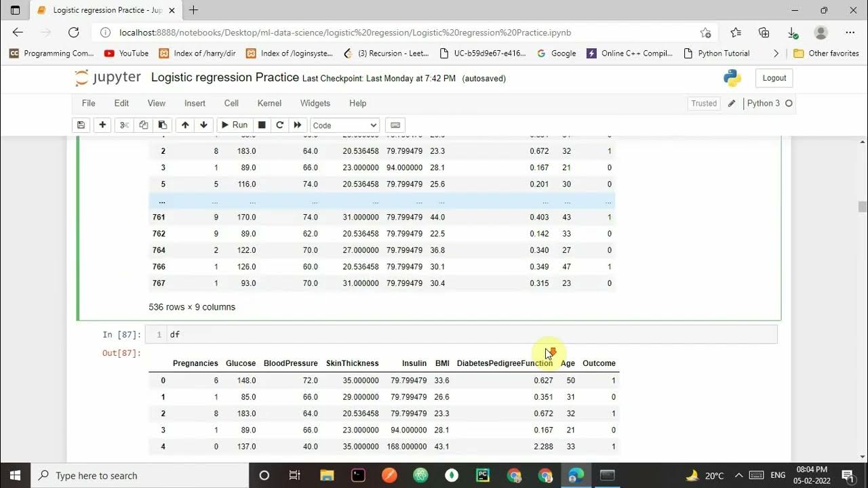Run the selected cell
The width and height of the screenshot is (868, 488).
coord(234,125)
